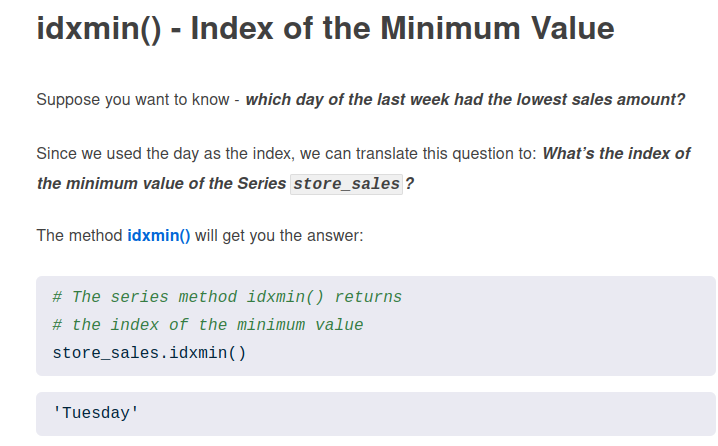Click the 'Tuesday' output text
The width and height of the screenshot is (718, 446).
(96, 412)
